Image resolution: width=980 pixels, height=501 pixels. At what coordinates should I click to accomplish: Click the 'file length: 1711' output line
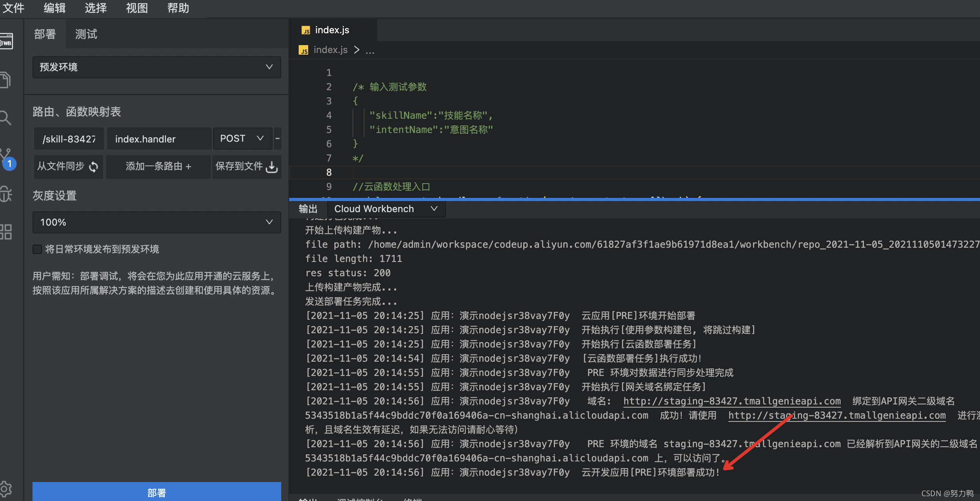pos(353,259)
